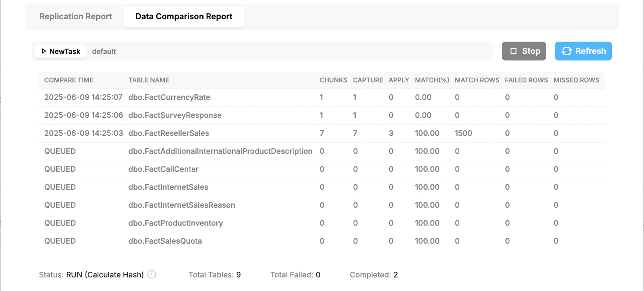Click the CHUNKS column header
Viewport: 644px width, 291px height.
(x=333, y=80)
